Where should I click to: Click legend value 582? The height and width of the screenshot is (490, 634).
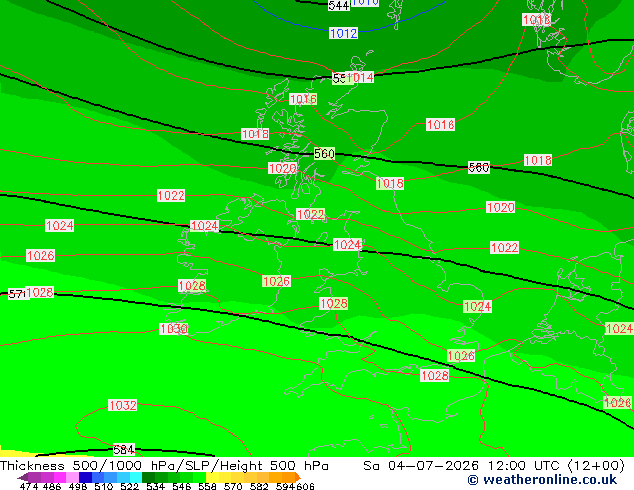[259, 486]
